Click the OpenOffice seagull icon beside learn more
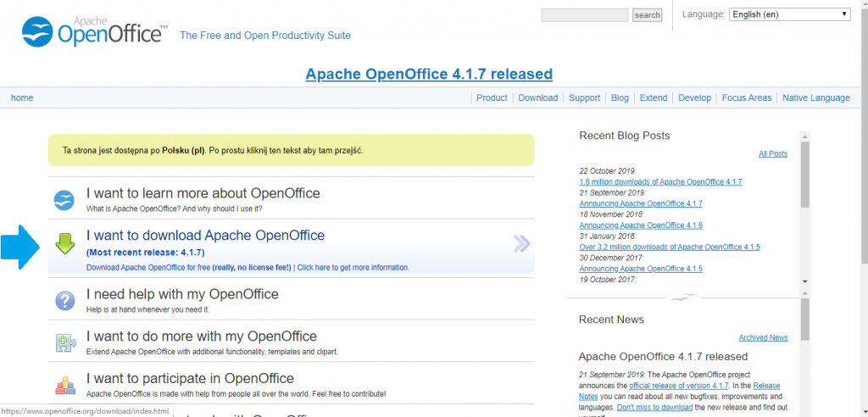 click(64, 200)
